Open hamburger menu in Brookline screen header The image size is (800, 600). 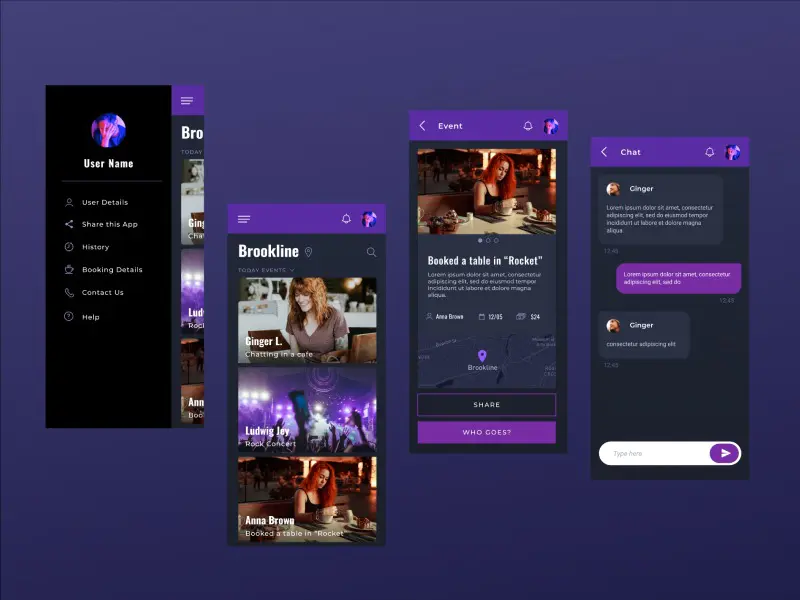click(x=244, y=219)
